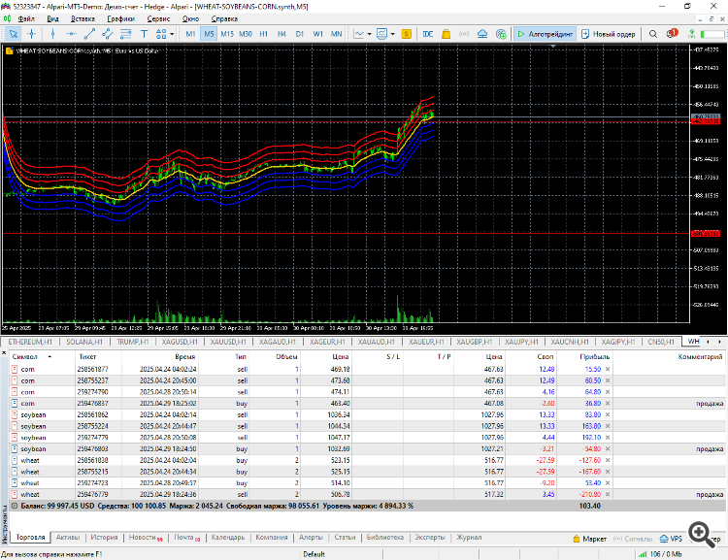Open the IDE MetaEditor icon
The image size is (728, 560).
point(429,34)
